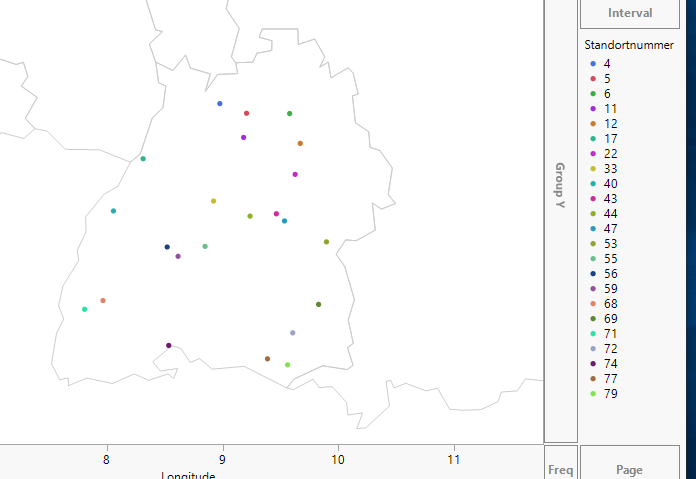Select the red Standort 5 point on map
This screenshot has width=696, height=479.
pos(247,113)
